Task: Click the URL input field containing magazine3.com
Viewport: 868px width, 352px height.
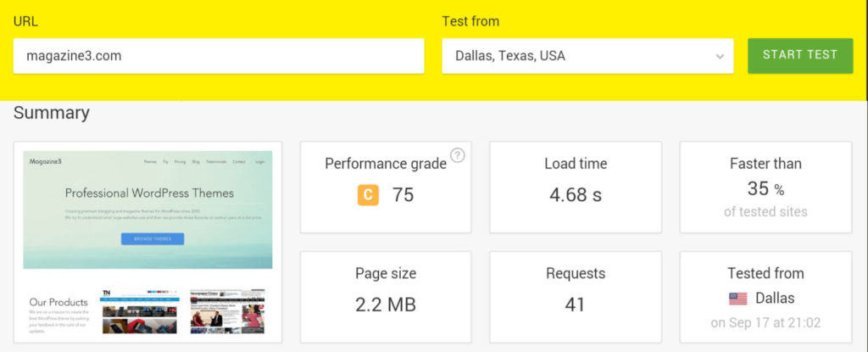Action: coord(219,56)
